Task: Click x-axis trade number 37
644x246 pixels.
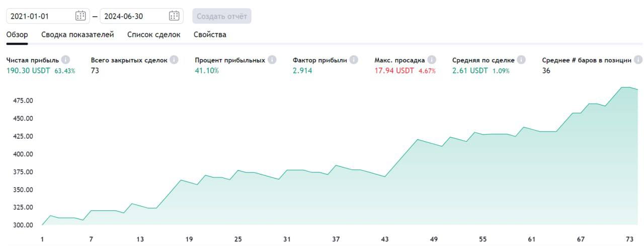Action: click(336, 239)
